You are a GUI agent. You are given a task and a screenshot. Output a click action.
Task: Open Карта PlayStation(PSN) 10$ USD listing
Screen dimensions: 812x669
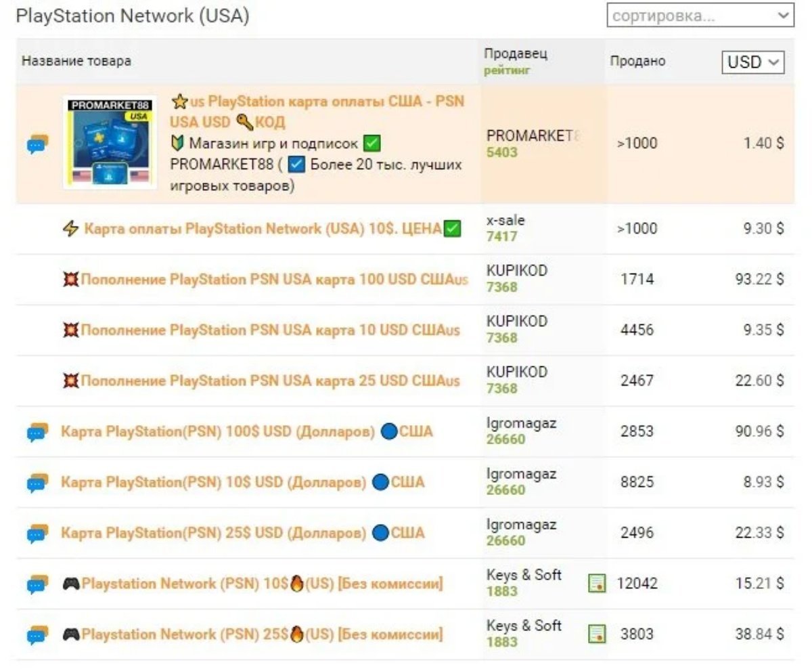(243, 482)
